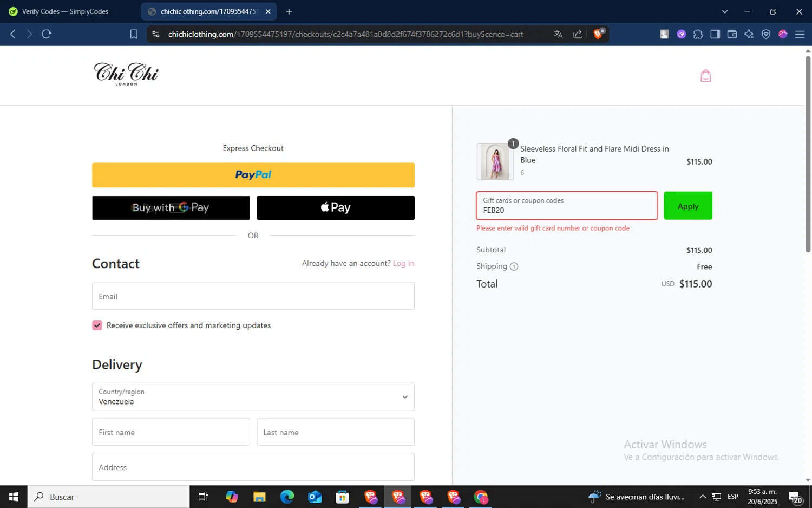
Task: Click the Windows taskbar search box
Action: (x=108, y=497)
